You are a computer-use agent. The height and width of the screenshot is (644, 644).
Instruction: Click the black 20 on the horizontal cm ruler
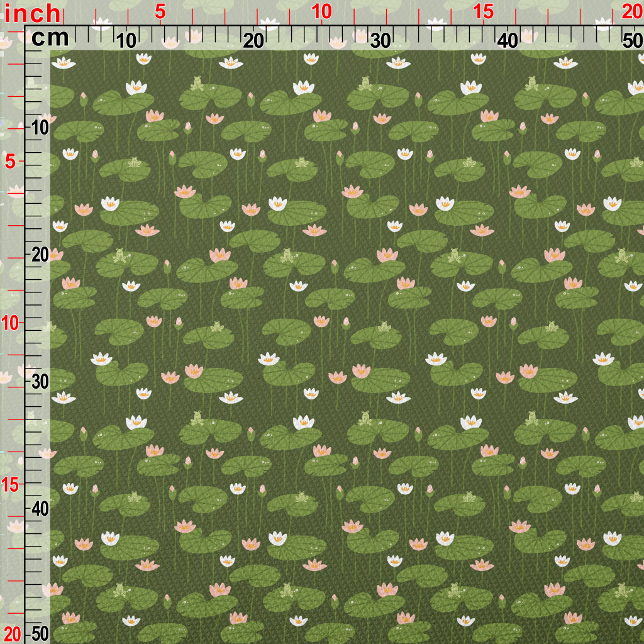253,41
